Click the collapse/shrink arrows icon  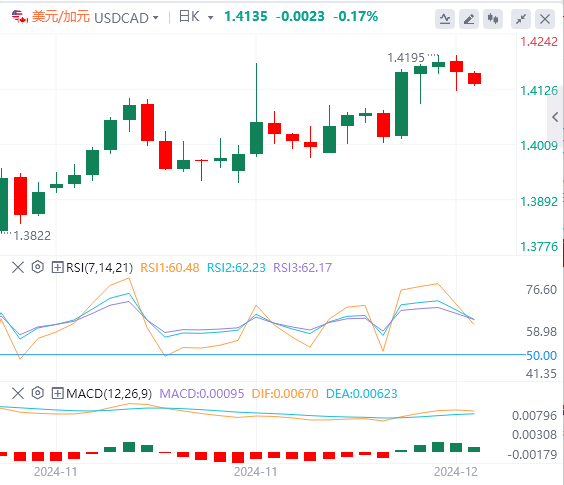[x=521, y=19]
